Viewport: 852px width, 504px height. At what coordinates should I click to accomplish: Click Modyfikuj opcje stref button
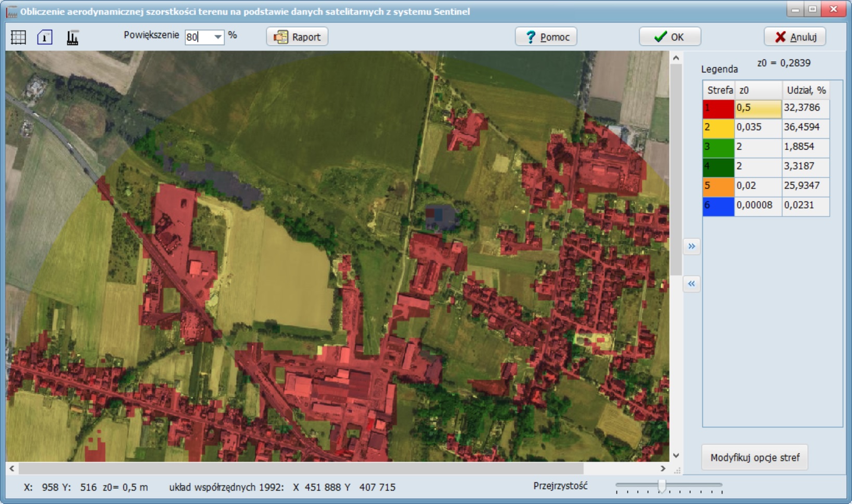(x=755, y=458)
